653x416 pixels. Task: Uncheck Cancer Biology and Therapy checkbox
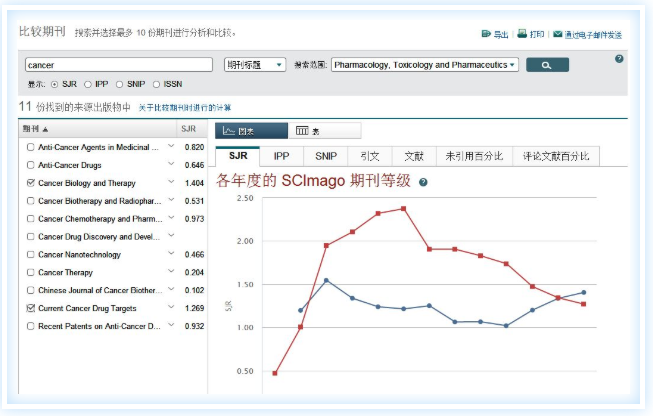point(30,183)
